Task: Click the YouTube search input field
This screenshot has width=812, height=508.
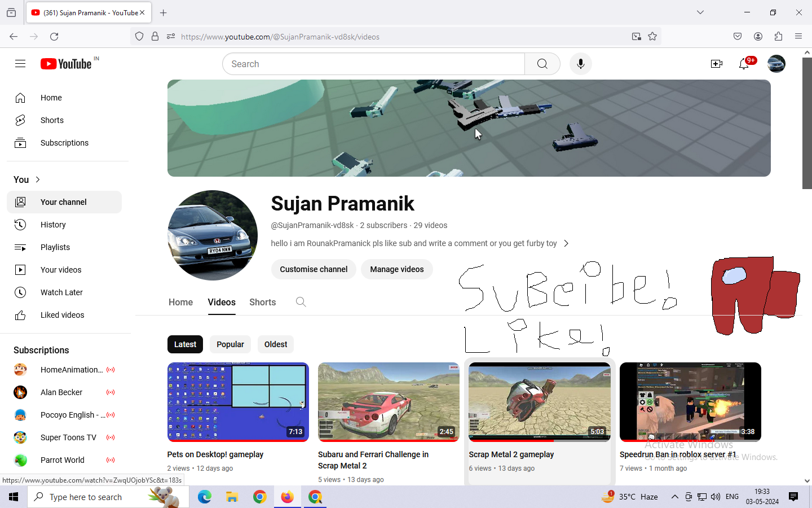Action: (x=373, y=64)
